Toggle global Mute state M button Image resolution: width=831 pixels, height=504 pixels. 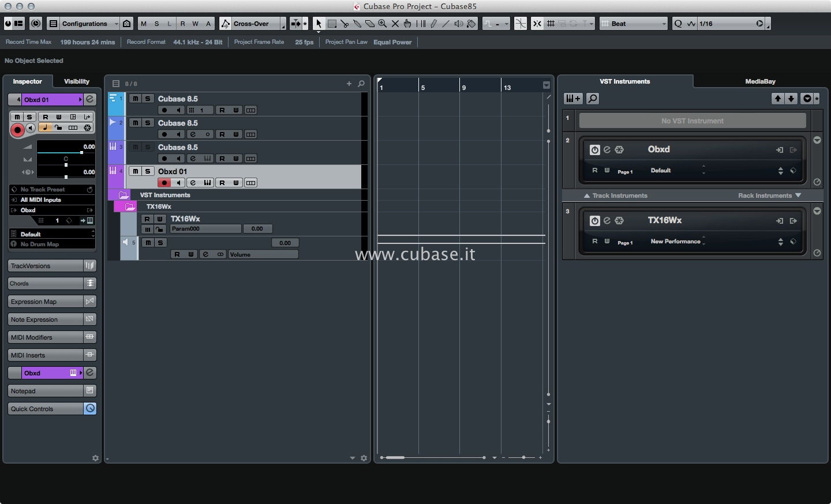tap(144, 24)
